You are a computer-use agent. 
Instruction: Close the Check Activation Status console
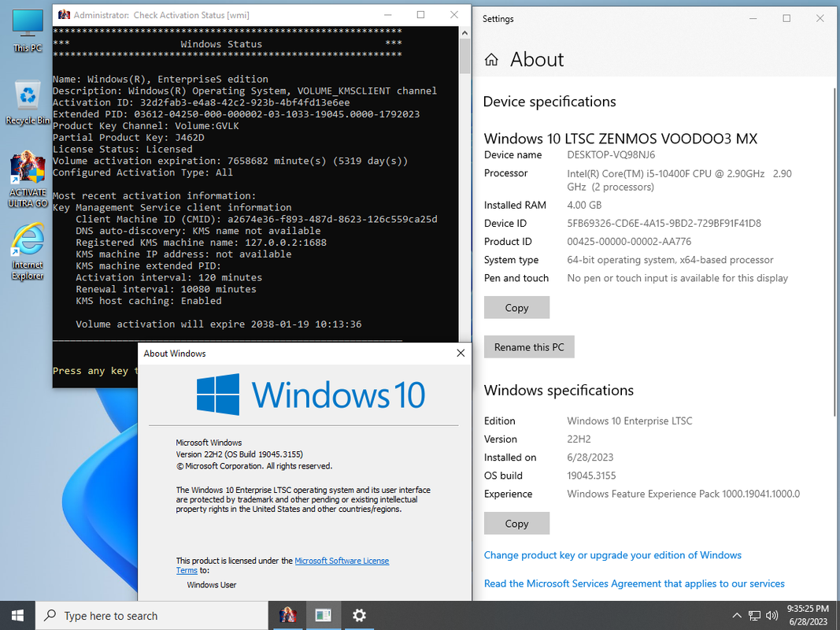[x=454, y=15]
